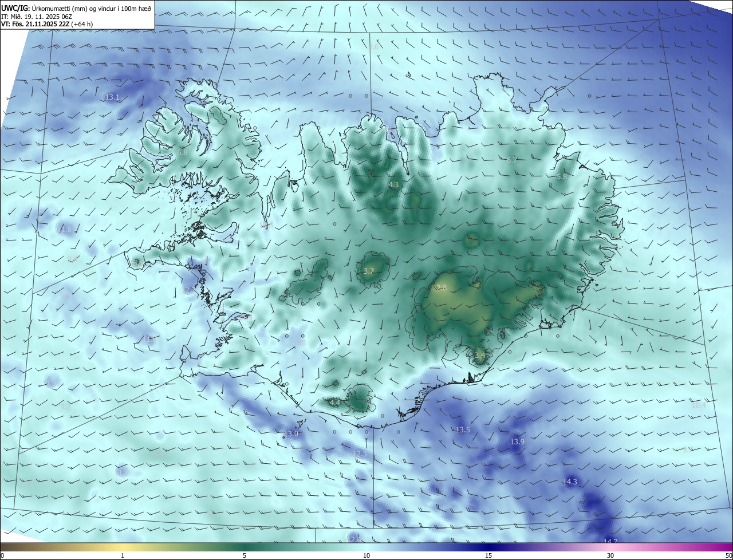Click the color scale at the 0 tick
This screenshot has height=560, width=733.
click(x=2, y=555)
